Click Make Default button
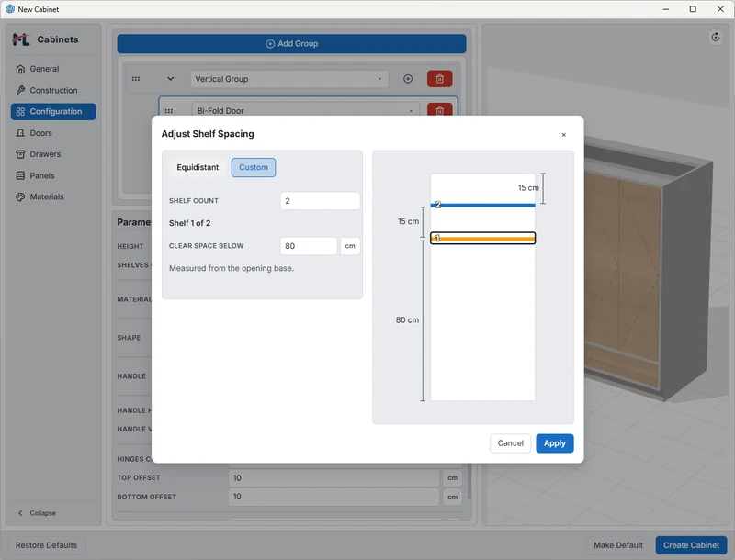The width and height of the screenshot is (735, 560). pyautogui.click(x=617, y=545)
